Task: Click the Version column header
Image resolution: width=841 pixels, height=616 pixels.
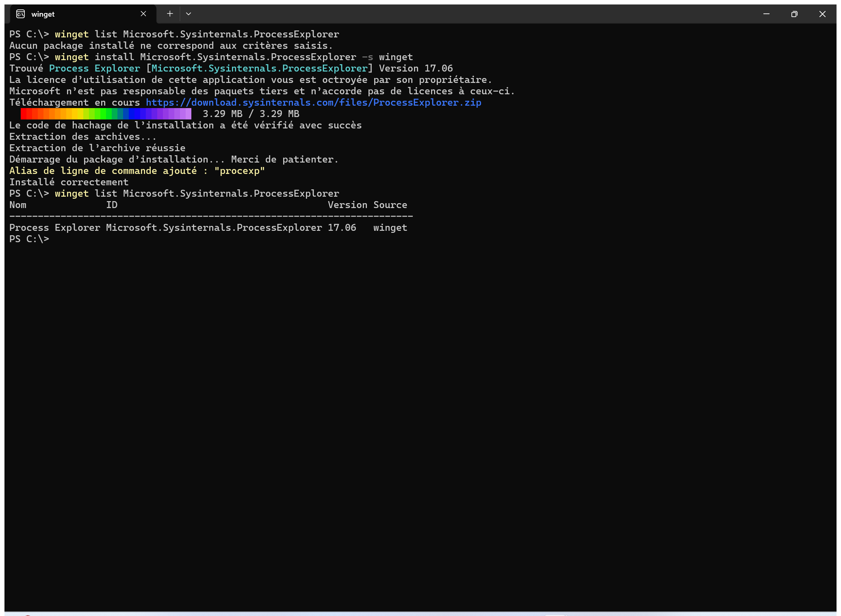Action: click(347, 205)
